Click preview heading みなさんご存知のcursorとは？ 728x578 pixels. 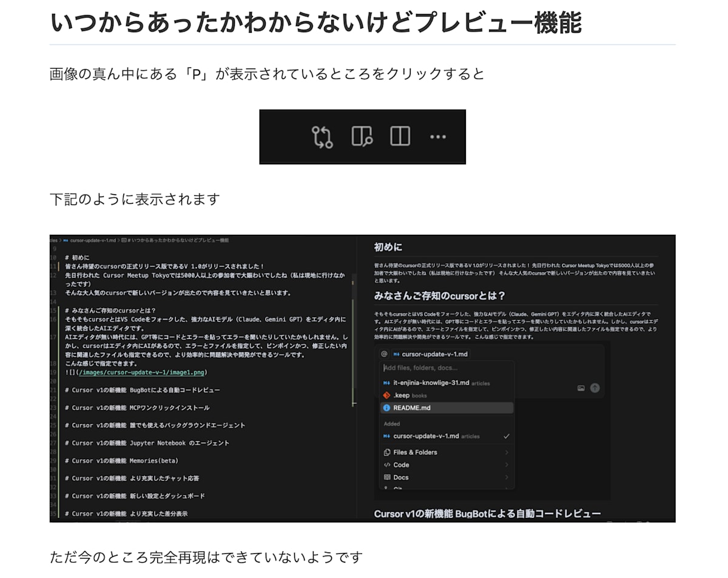(x=440, y=296)
